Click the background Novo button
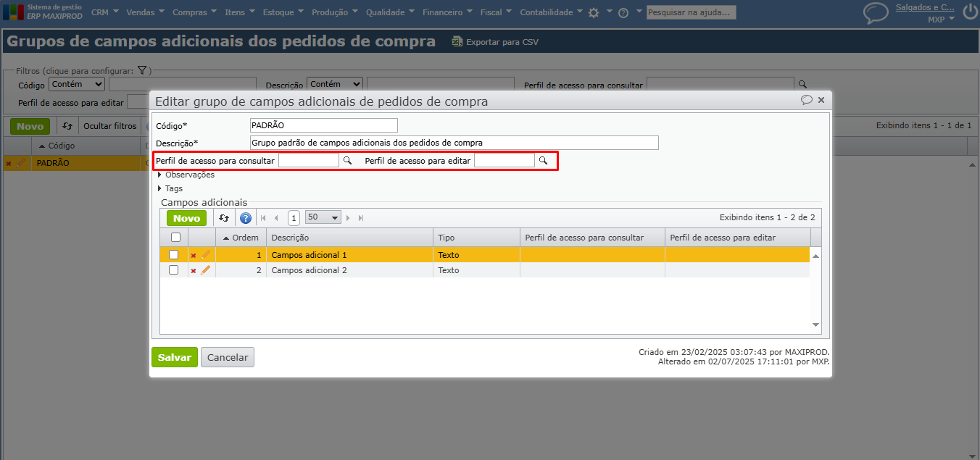This screenshot has height=460, width=980. pos(30,126)
